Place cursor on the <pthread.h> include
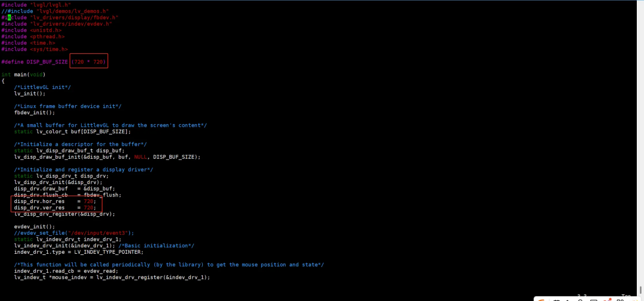 click(x=46, y=36)
